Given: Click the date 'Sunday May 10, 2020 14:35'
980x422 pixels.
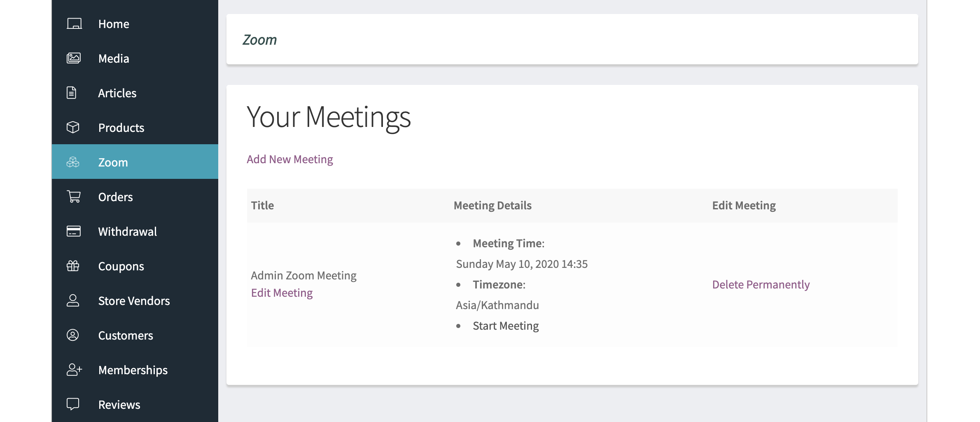Looking at the screenshot, I should click(522, 264).
